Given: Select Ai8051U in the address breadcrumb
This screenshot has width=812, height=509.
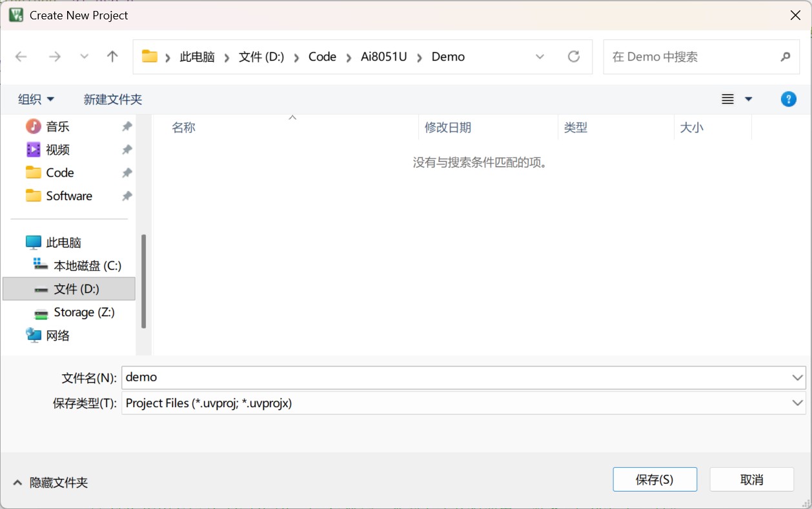Looking at the screenshot, I should click(384, 57).
